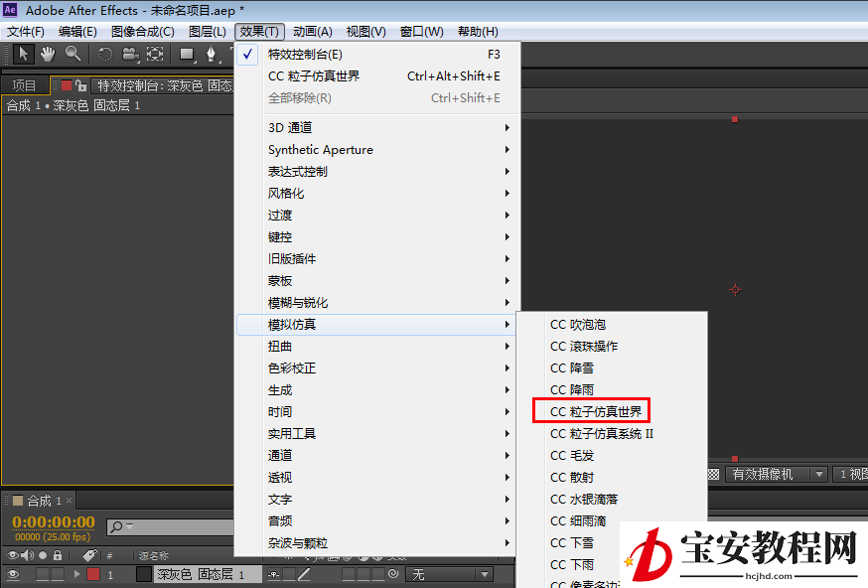Click the solo dot column header icon
Viewport: 868px width, 588px height.
click(43, 555)
